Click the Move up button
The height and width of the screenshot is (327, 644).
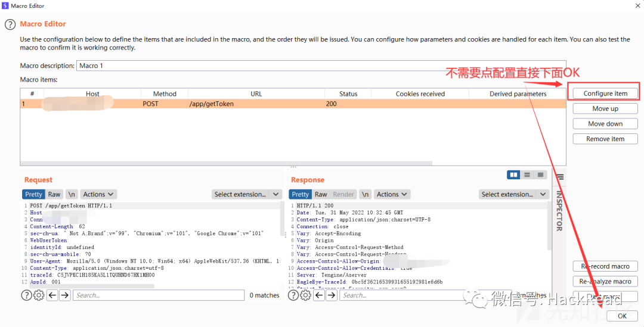pyautogui.click(x=605, y=109)
